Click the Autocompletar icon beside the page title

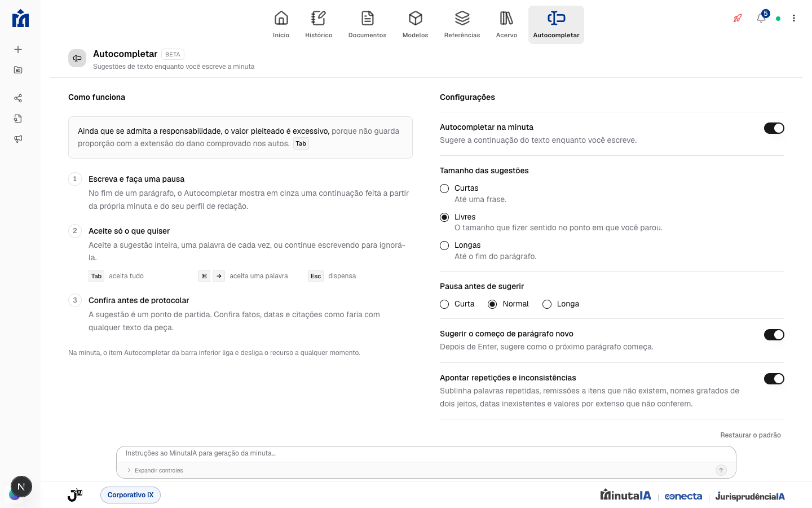[x=77, y=58]
